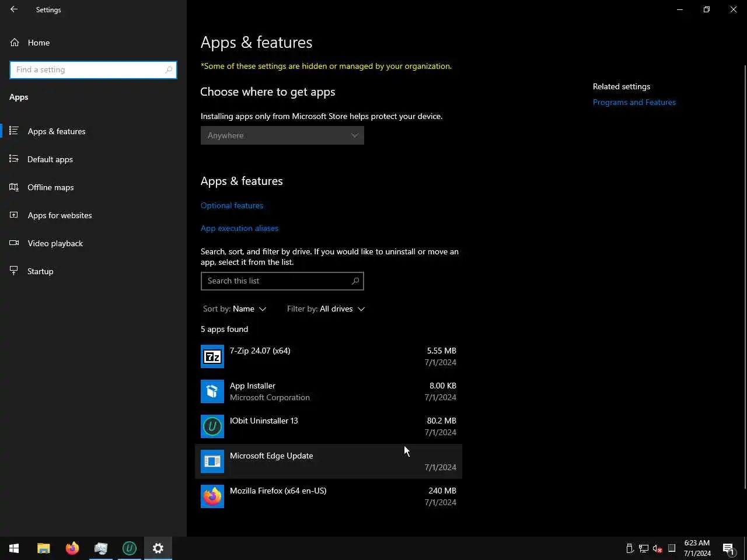Viewport: 747px width, 560px height.
Task: Expand the Anywhere app source dropdown
Action: pyautogui.click(x=282, y=135)
